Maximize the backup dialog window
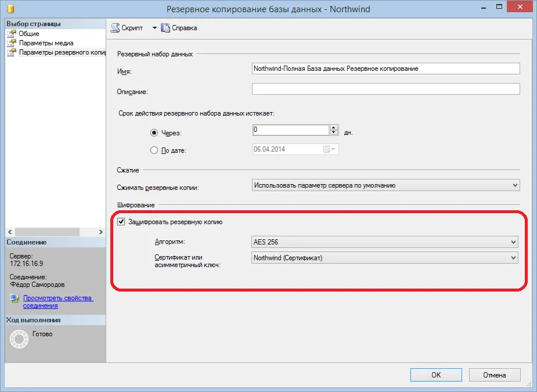The height and width of the screenshot is (392, 537). point(499,7)
